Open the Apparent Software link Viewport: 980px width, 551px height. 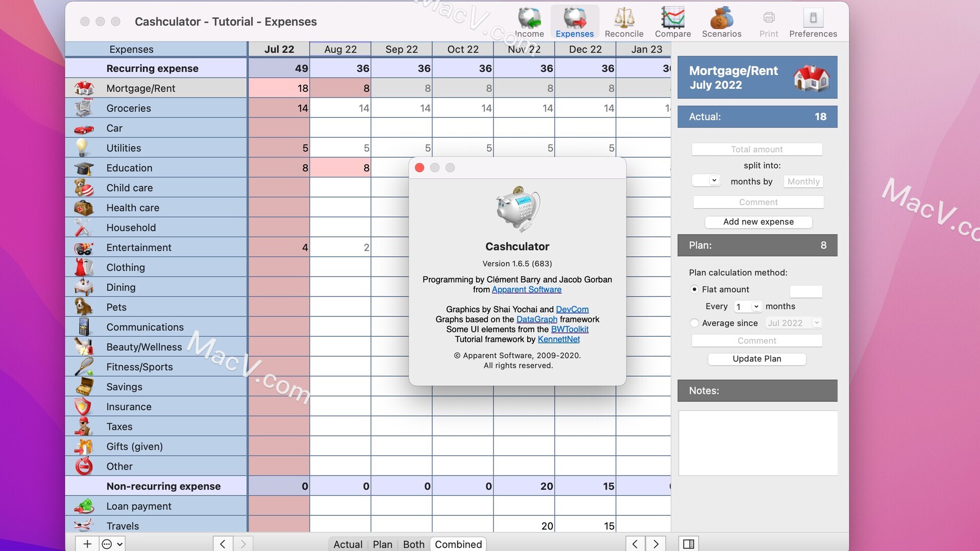(x=526, y=289)
